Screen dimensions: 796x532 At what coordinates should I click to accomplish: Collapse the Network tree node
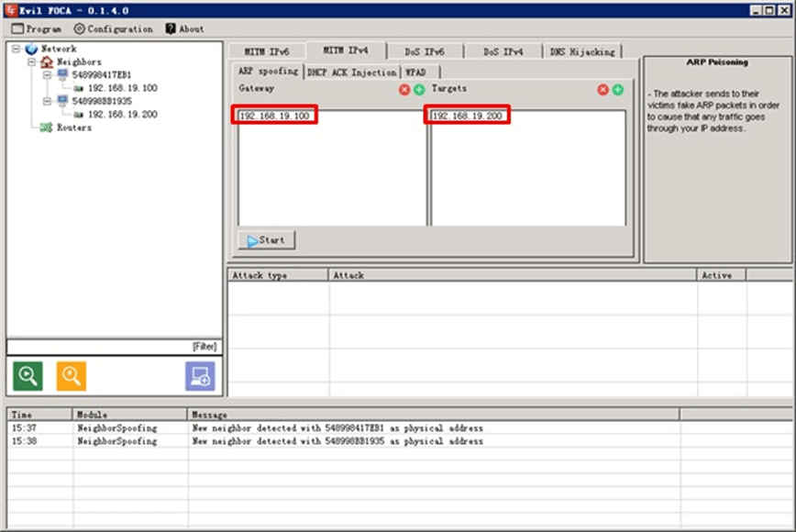[x=17, y=49]
